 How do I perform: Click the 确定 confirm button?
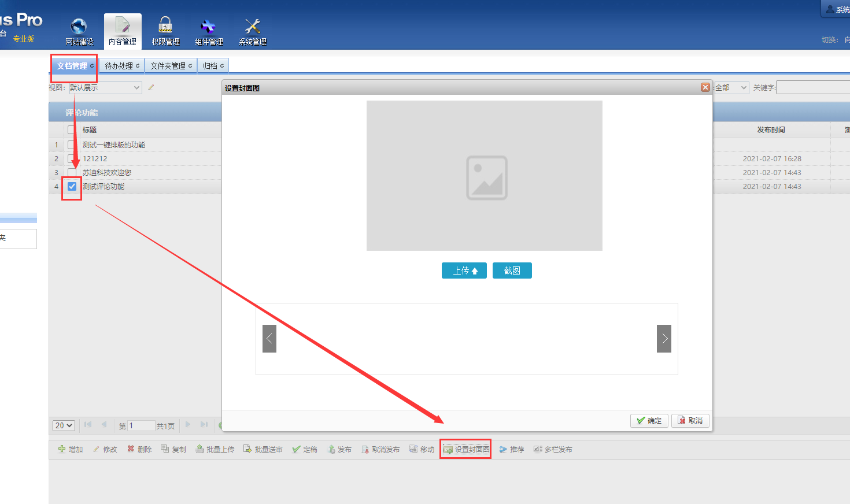[x=649, y=421]
